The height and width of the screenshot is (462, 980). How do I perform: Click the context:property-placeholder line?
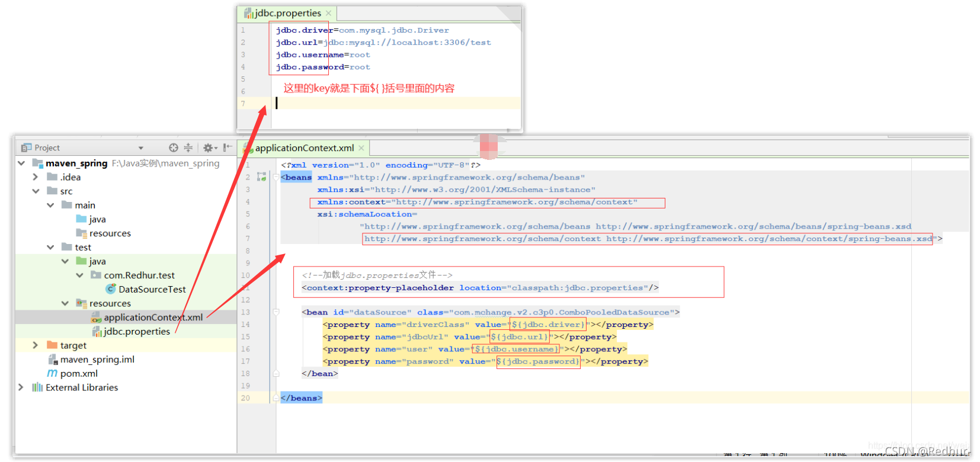coord(481,288)
